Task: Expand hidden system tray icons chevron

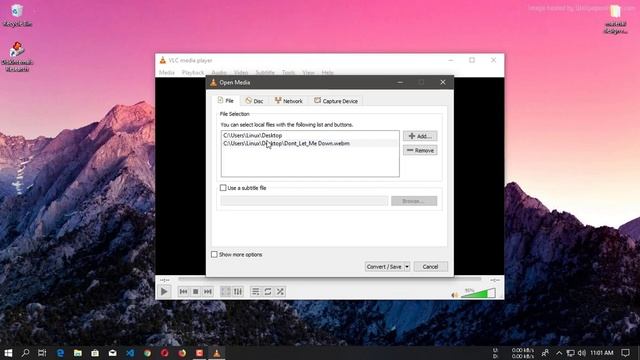Action: [559, 353]
